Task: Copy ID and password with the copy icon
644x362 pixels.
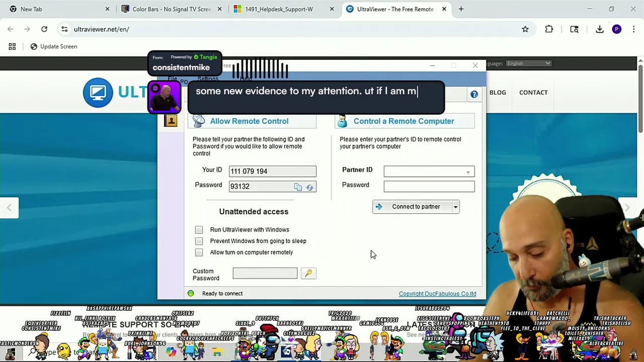Action: (298, 187)
